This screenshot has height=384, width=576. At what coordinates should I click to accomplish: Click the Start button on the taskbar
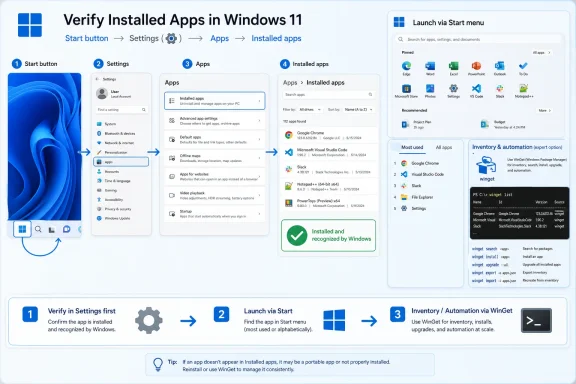pos(22,229)
